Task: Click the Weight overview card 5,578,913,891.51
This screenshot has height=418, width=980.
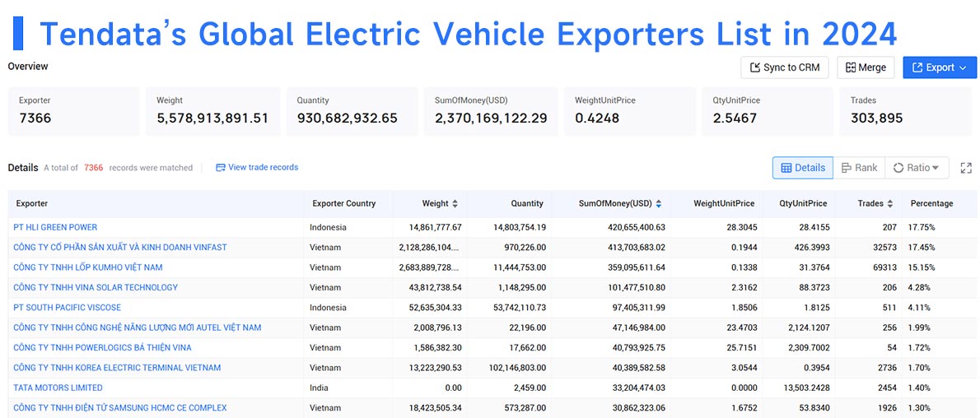Action: point(213,111)
